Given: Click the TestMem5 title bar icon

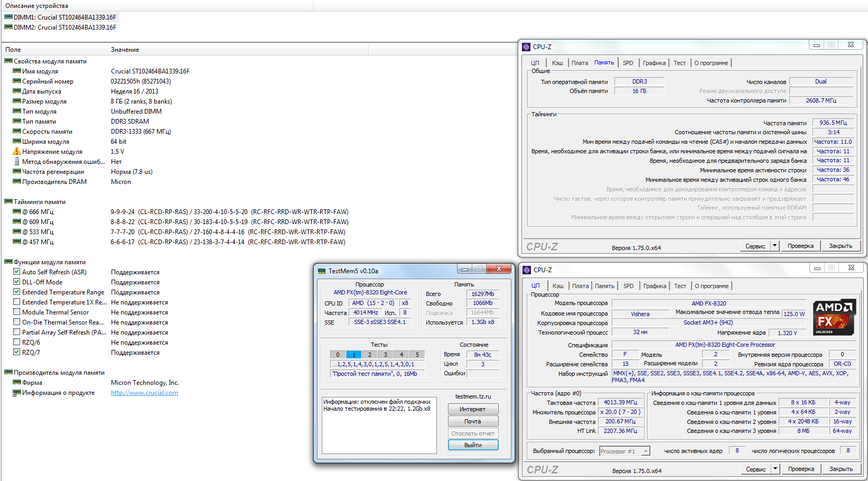Looking at the screenshot, I should 321,271.
